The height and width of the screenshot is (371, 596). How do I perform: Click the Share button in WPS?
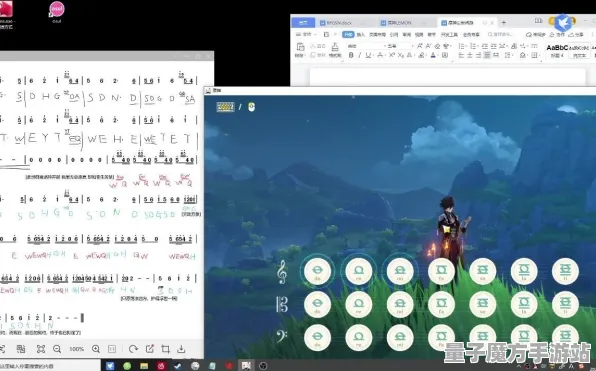pyautogui.click(x=576, y=35)
